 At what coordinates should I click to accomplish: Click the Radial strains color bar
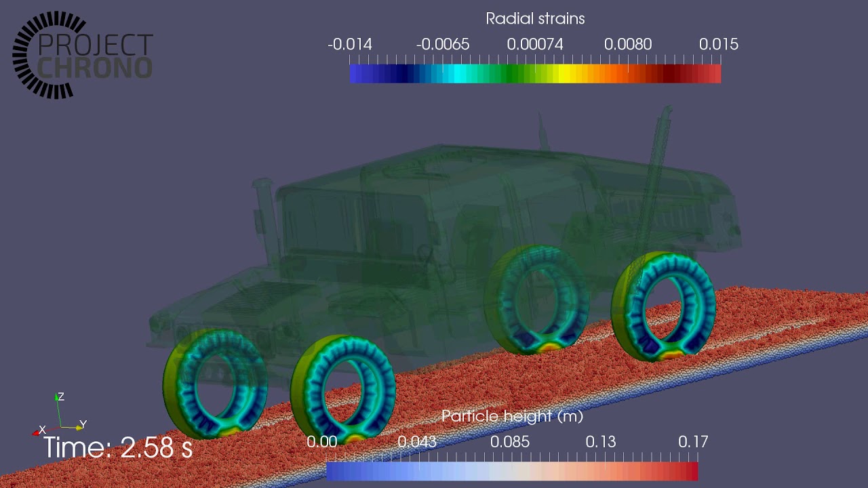[x=535, y=73]
